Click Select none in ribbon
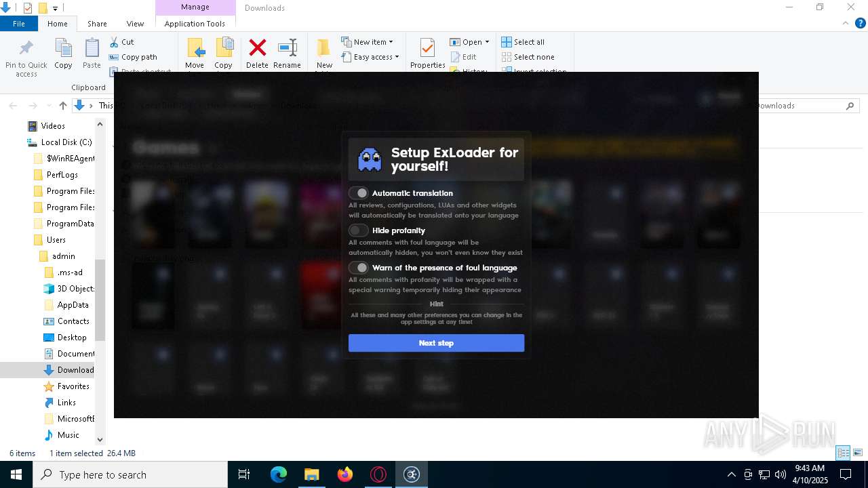This screenshot has width=868, height=488. (x=528, y=57)
